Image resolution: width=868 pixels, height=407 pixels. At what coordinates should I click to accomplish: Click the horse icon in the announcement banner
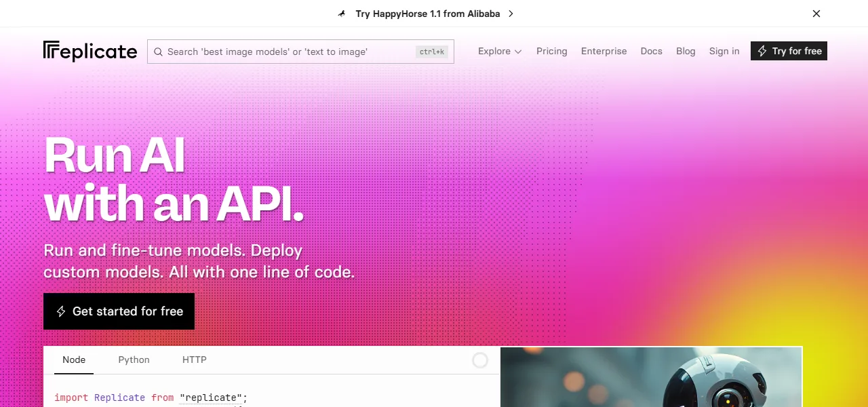click(342, 14)
